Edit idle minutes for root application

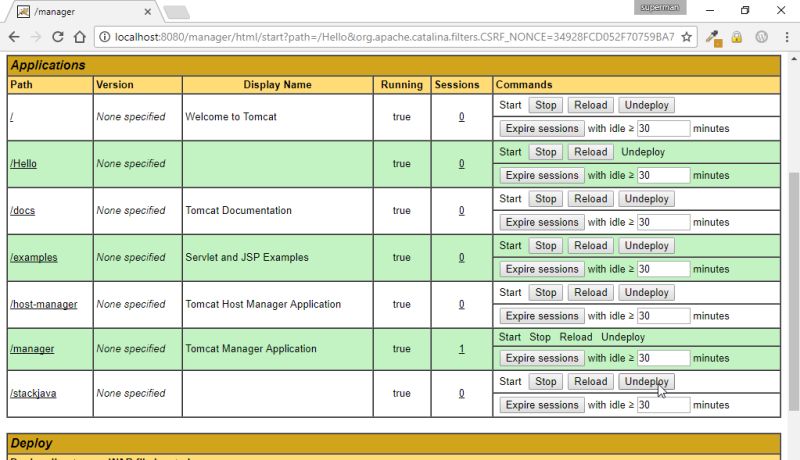tap(663, 129)
